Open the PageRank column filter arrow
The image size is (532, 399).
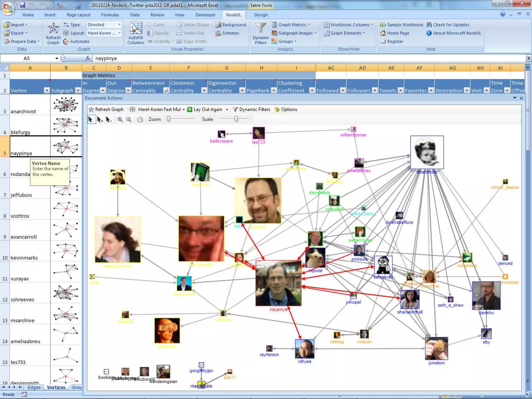(274, 90)
